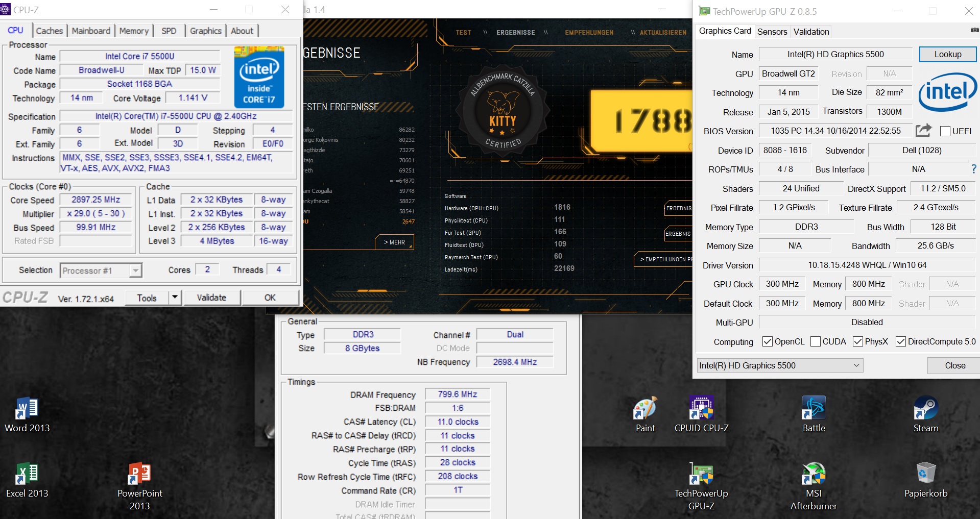The width and height of the screenshot is (980, 519).
Task: Open Excel 2013 desktop shortcut
Action: [27, 480]
